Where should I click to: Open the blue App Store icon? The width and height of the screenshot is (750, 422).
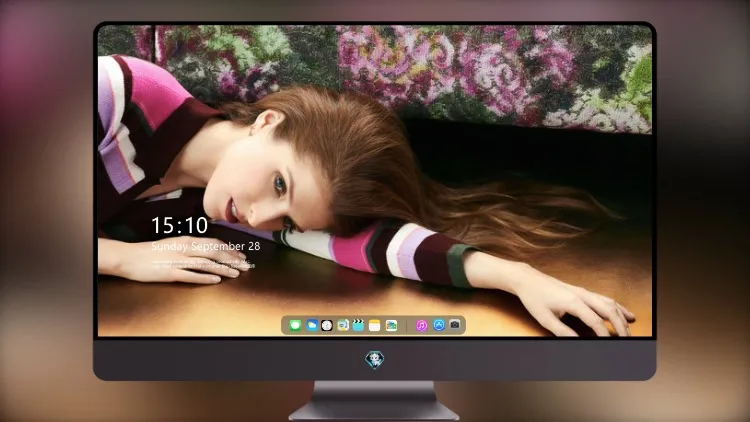[439, 325]
